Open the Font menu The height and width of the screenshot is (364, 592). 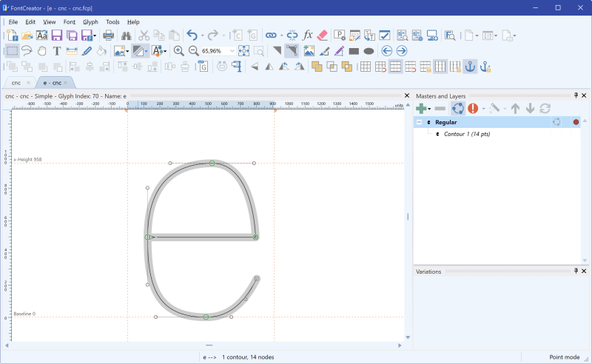69,22
